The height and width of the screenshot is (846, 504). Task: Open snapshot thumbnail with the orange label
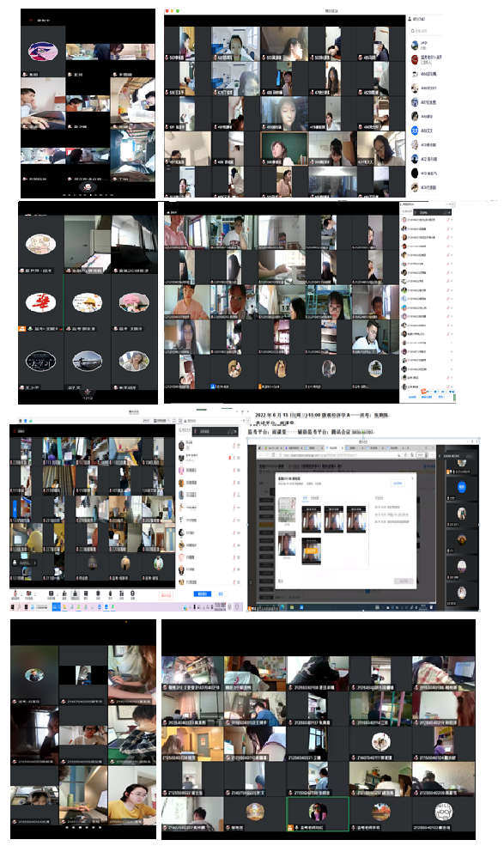(312, 551)
